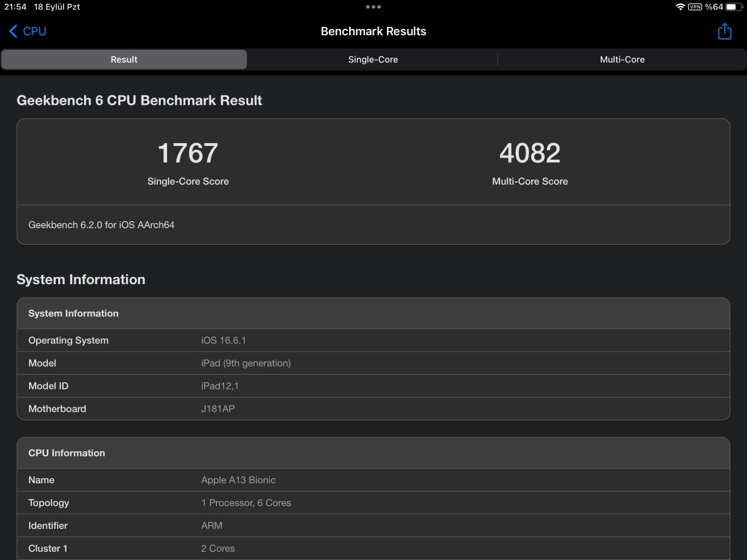Select the Result tab
Image resolution: width=747 pixels, height=560 pixels.
[x=124, y=60]
